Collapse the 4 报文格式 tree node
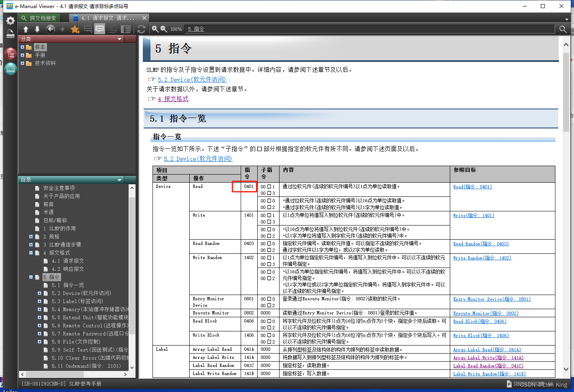Screen dimensions: 574x392 [31, 253]
